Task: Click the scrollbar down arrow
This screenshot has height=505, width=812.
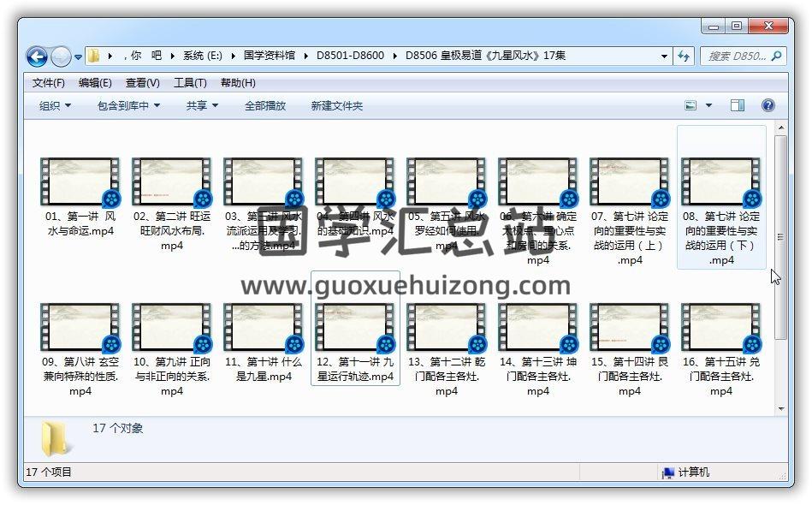Action: tap(781, 409)
